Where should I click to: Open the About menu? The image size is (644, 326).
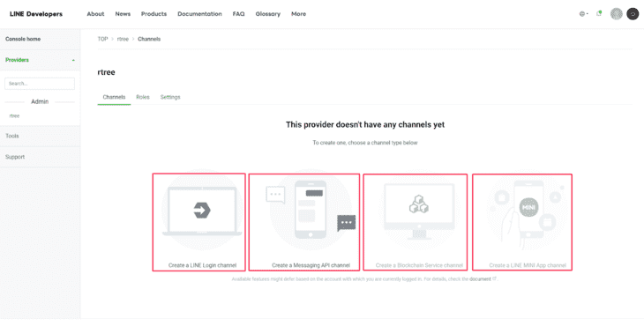[x=95, y=14]
